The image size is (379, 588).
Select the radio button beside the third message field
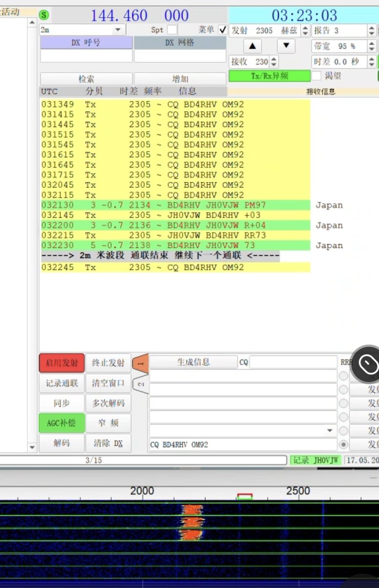point(344,403)
